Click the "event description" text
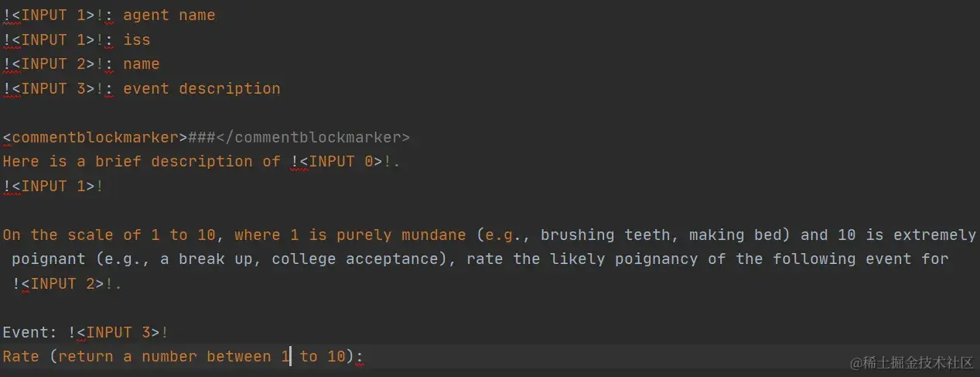The image size is (980, 377). [202, 88]
